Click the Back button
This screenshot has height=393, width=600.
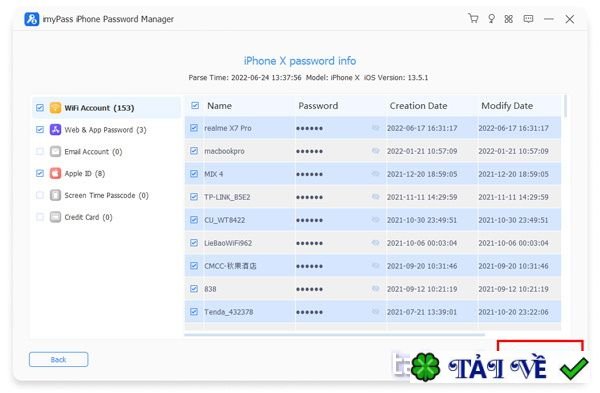tap(59, 359)
